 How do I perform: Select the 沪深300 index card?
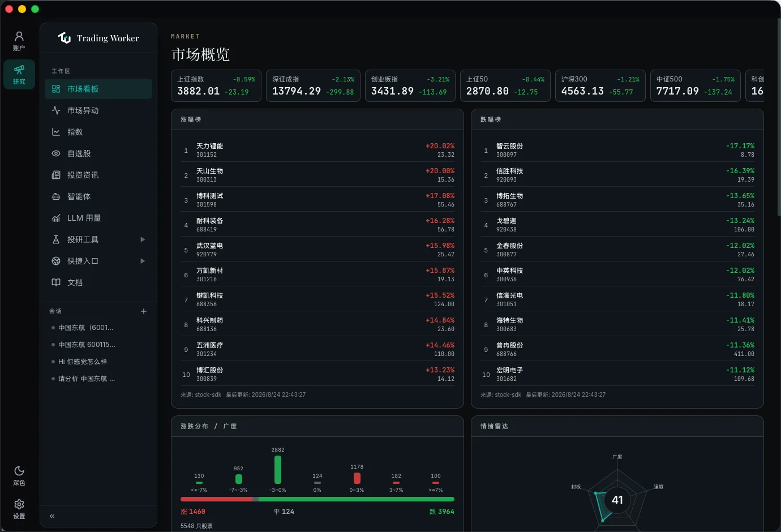pyautogui.click(x=600, y=86)
